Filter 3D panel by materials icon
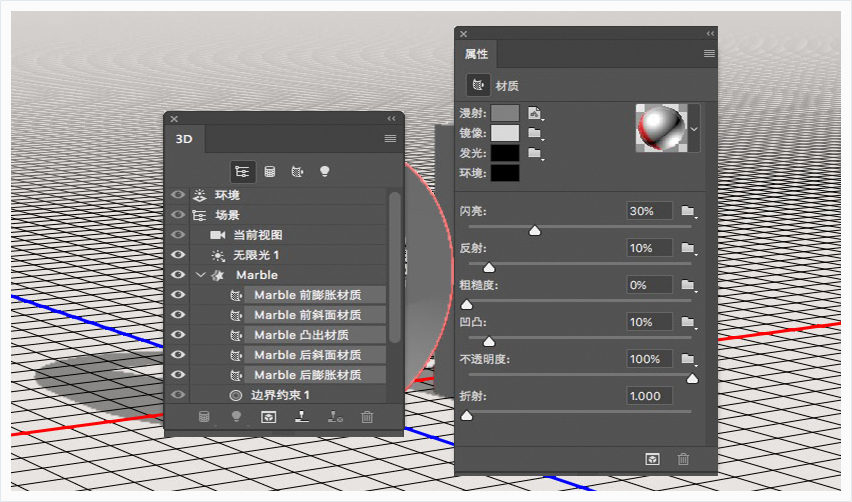The image size is (852, 502). tap(297, 172)
